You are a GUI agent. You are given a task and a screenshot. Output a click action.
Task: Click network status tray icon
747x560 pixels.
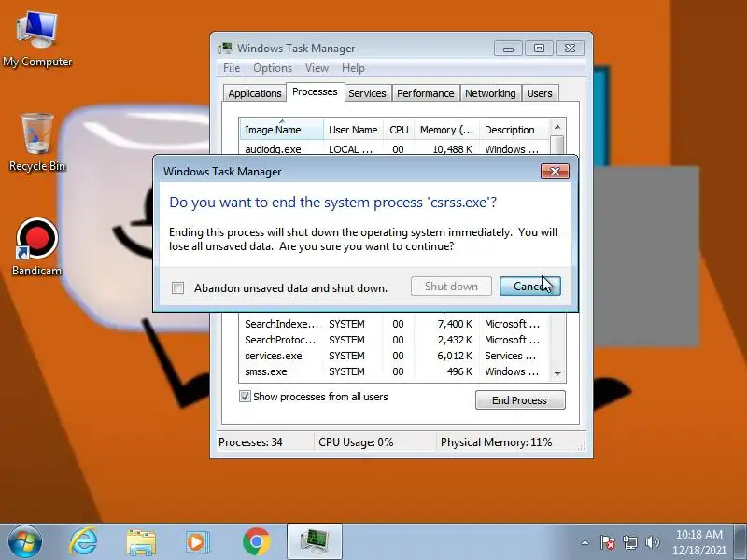(x=630, y=542)
